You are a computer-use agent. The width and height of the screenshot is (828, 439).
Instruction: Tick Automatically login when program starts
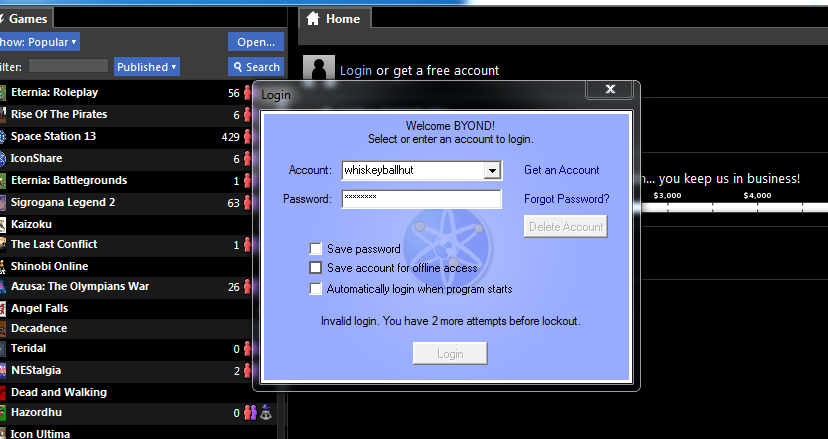tap(315, 288)
